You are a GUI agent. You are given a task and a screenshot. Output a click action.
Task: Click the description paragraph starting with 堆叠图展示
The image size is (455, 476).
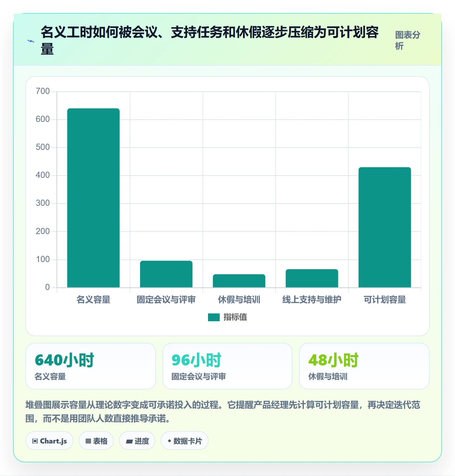click(x=223, y=412)
